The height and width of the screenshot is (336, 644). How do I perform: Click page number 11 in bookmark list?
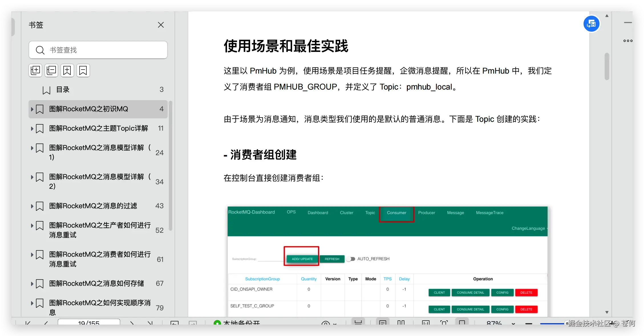(161, 129)
